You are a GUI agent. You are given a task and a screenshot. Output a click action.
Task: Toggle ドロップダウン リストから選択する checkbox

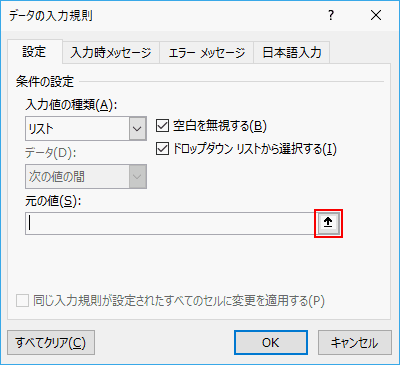pyautogui.click(x=162, y=149)
